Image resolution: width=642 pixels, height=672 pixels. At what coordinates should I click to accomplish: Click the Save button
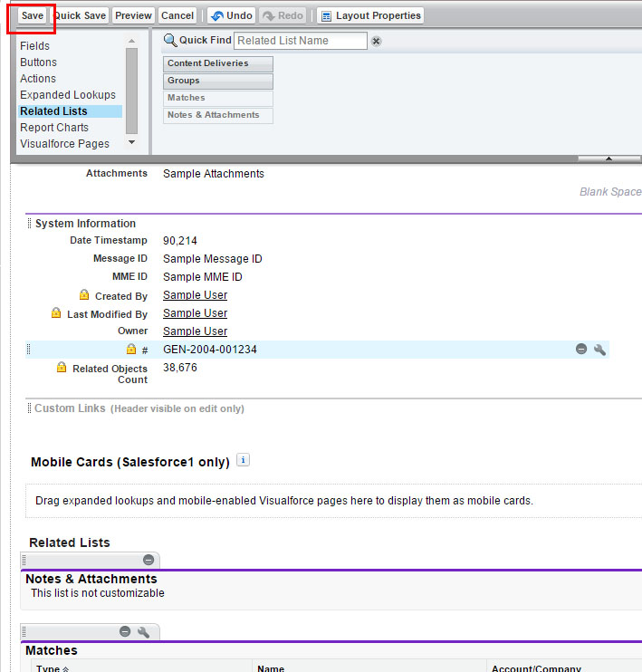click(x=33, y=15)
